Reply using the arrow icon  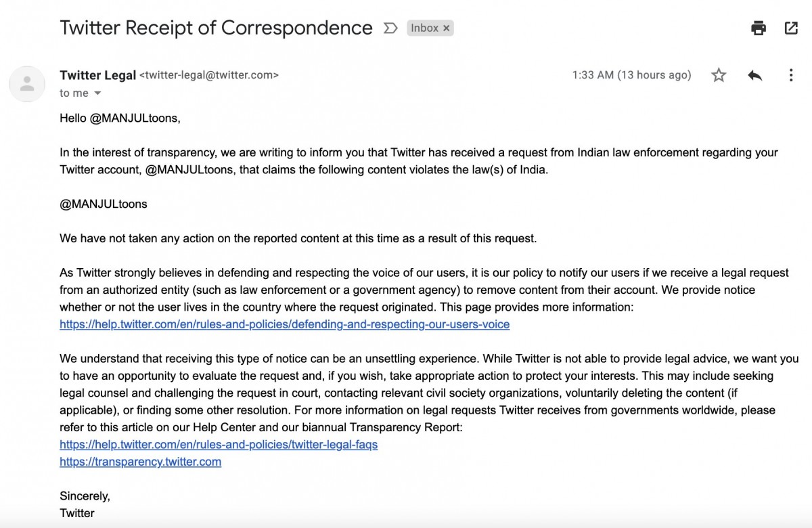pos(754,75)
